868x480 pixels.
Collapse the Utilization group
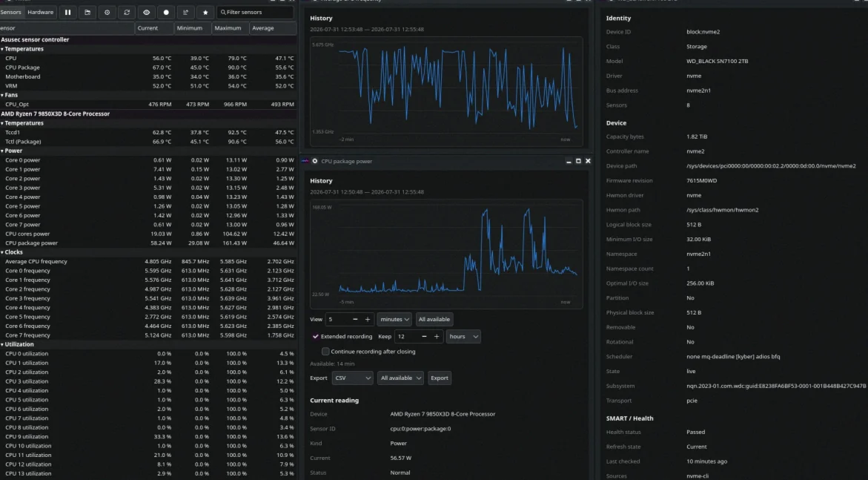coord(2,344)
